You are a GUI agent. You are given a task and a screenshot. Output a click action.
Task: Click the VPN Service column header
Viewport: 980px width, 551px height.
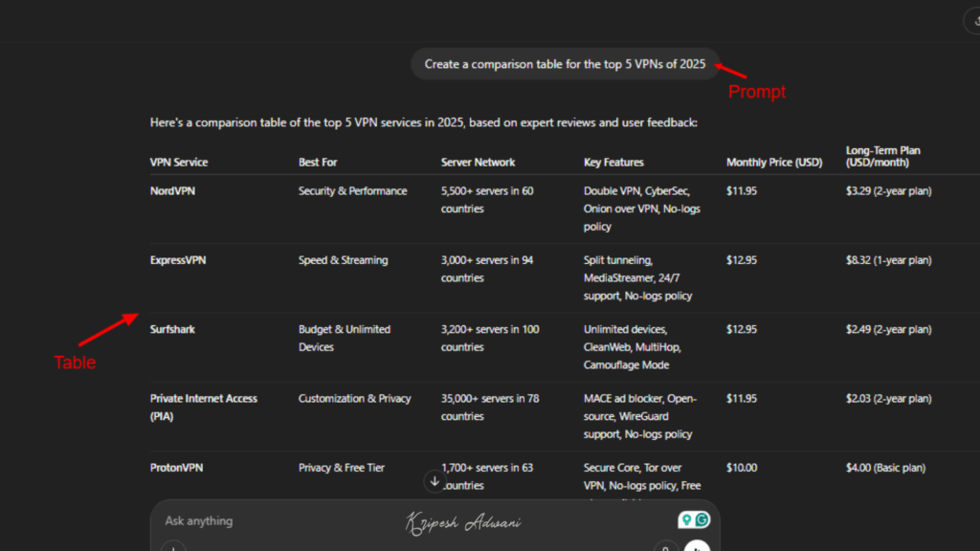[178, 162]
